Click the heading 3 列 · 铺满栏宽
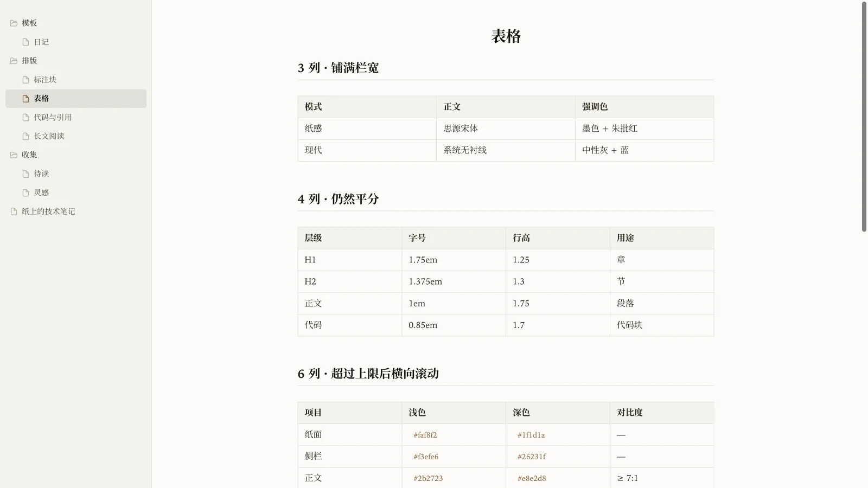 click(338, 68)
